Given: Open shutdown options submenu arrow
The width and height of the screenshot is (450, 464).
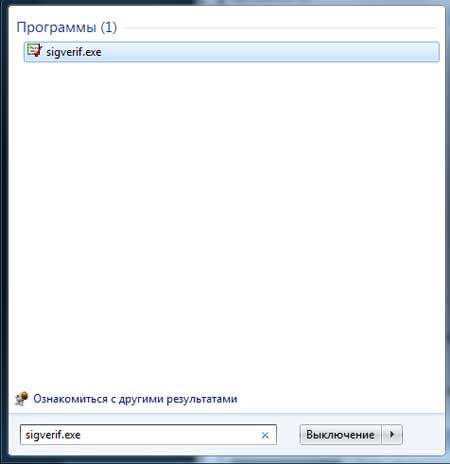Looking at the screenshot, I should coord(392,434).
